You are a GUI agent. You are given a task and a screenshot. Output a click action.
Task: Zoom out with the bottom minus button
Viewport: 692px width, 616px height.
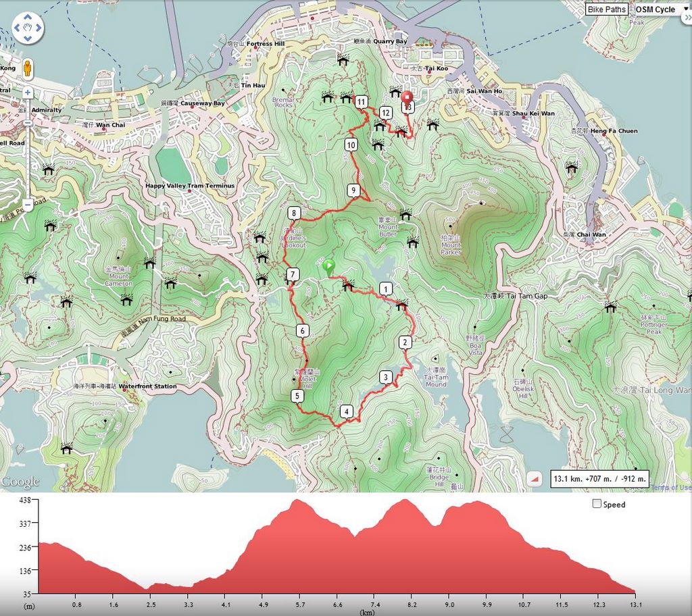28,204
